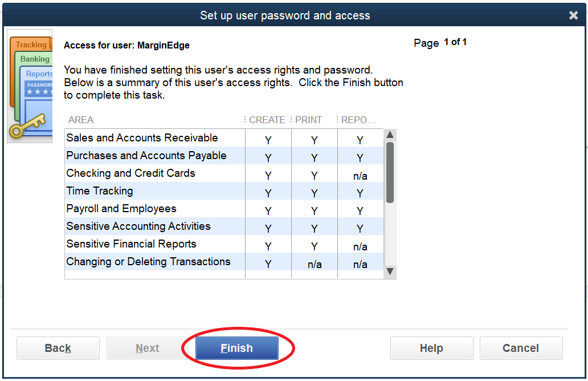The image size is (588, 381).
Task: Select the Changing or Deleting Transactions row
Action: 148,262
